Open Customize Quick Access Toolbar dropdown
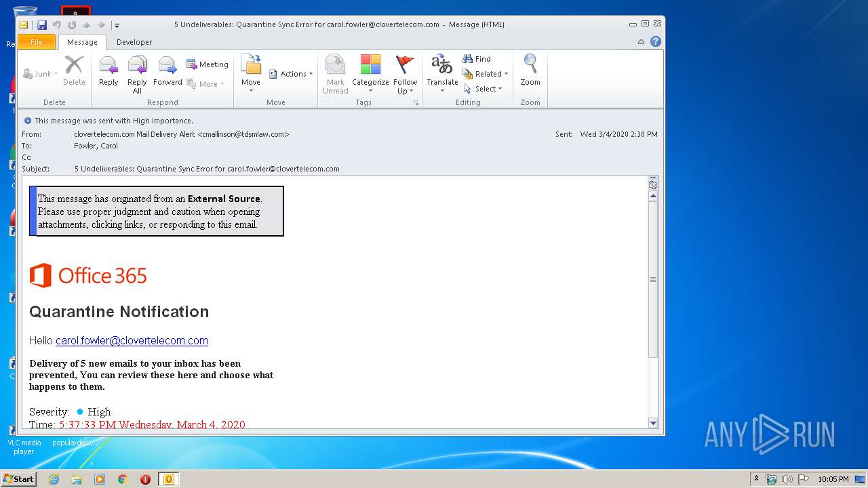The height and width of the screenshot is (488, 868). click(x=117, y=25)
